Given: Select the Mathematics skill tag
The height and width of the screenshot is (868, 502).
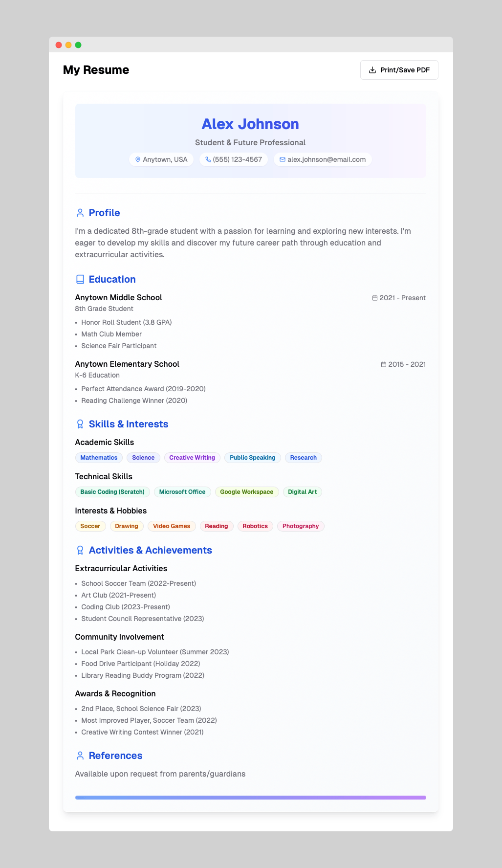Looking at the screenshot, I should 99,458.
